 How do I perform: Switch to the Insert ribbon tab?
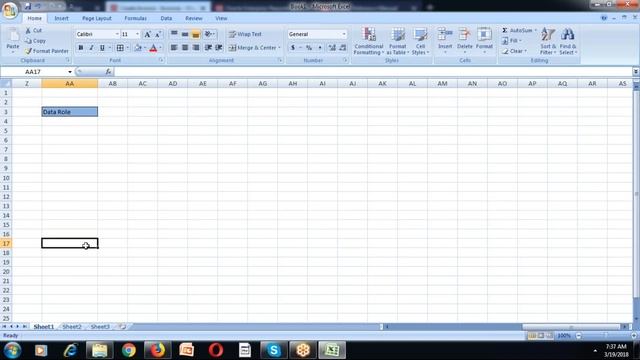[61, 18]
